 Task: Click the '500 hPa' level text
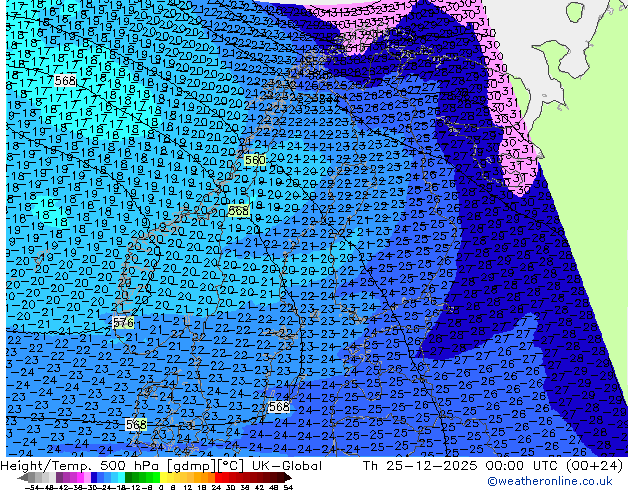[x=130, y=466]
